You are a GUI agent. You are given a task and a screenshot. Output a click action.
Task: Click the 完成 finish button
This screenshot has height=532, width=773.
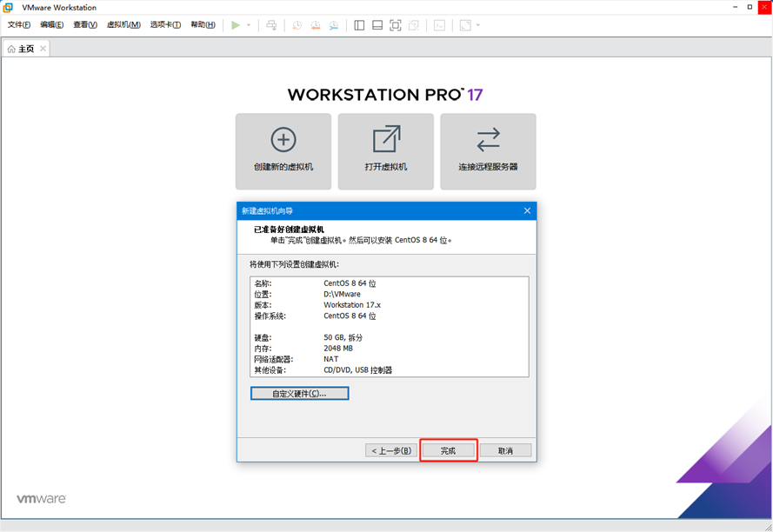pos(449,450)
